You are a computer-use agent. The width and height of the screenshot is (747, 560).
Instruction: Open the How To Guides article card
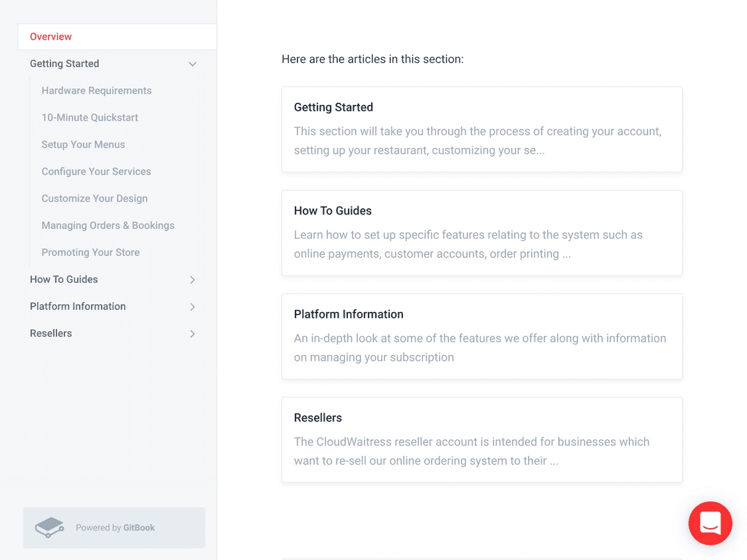(481, 233)
